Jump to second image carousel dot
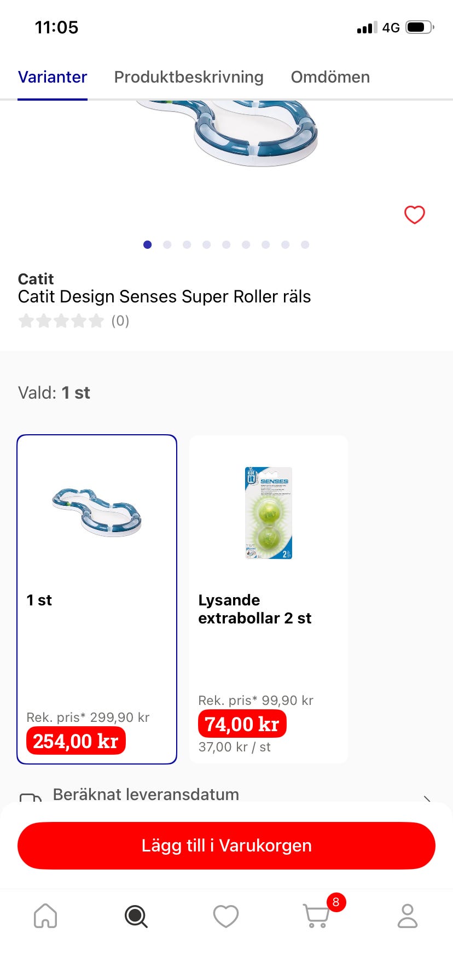This screenshot has height=980, width=453. (167, 244)
